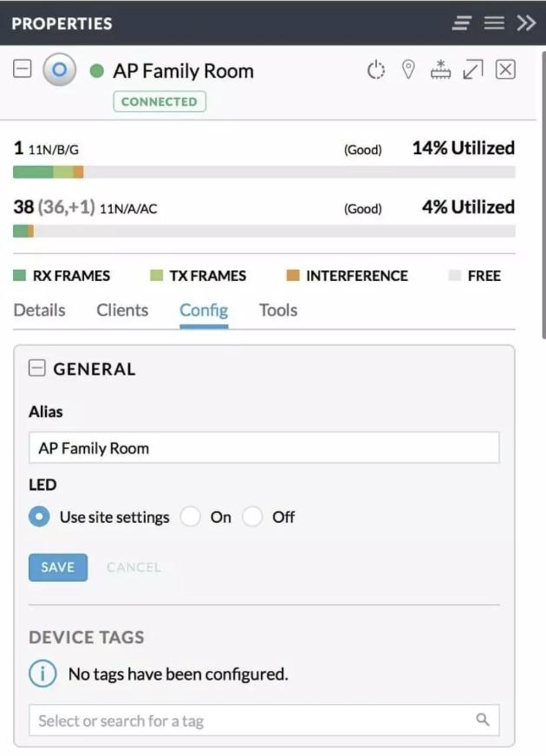Open the list view icon in the header
The image size is (546, 756).
coord(493,23)
